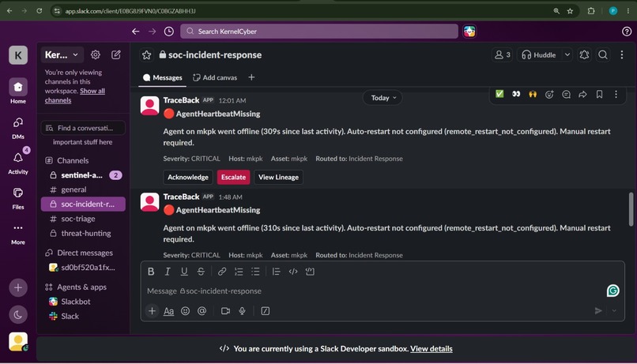The height and width of the screenshot is (364, 637).
Task: Compose a new message
Action: (x=116, y=54)
